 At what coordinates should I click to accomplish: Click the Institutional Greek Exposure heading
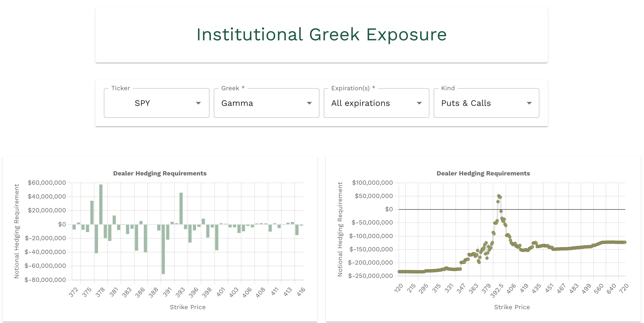(321, 35)
